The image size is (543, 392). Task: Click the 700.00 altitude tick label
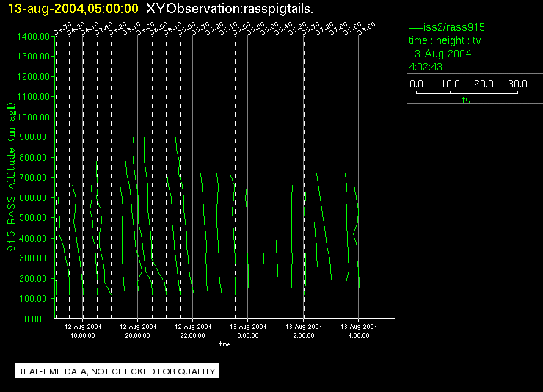click(33, 178)
